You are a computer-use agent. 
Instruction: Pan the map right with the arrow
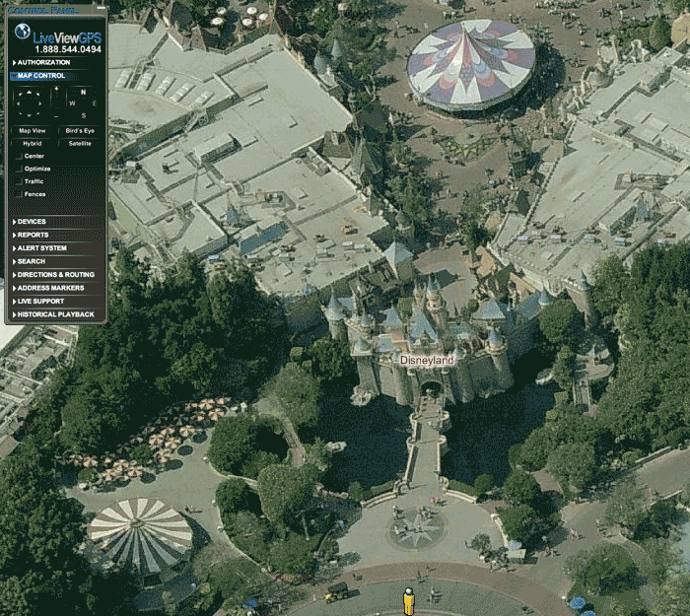[x=41, y=103]
